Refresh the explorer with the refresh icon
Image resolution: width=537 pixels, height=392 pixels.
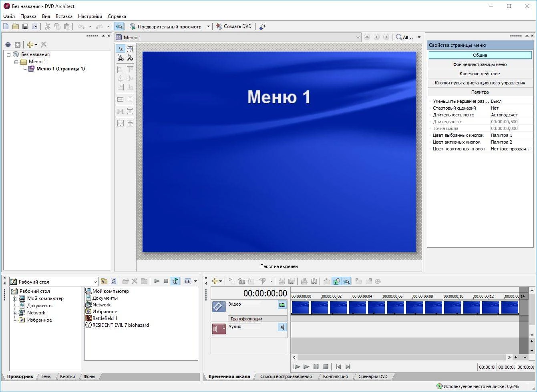point(114,281)
